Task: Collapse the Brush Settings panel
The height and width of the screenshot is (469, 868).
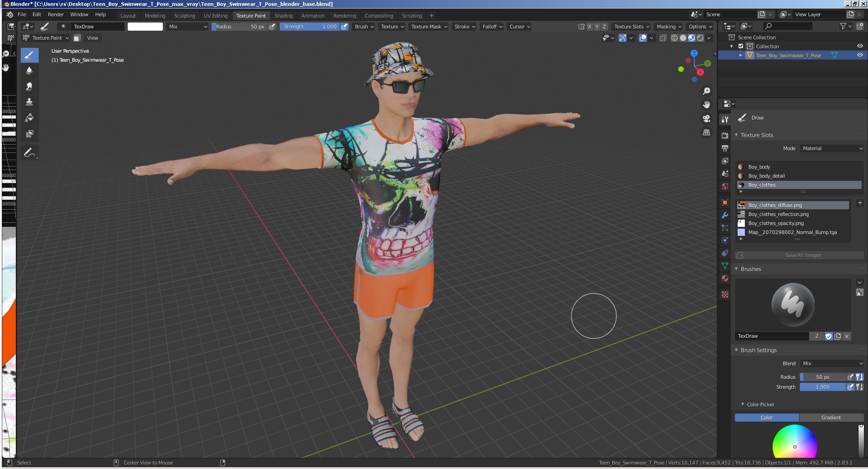Action: [758, 350]
